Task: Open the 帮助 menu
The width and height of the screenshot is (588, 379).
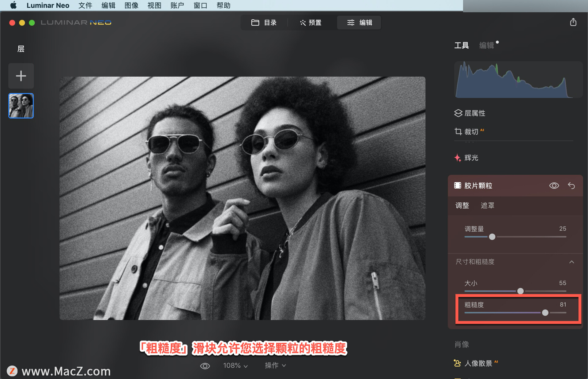Action: [224, 5]
